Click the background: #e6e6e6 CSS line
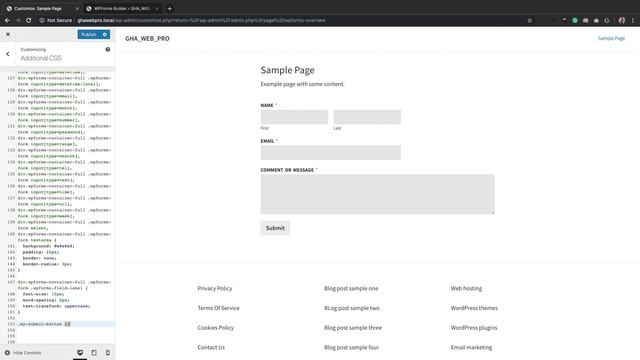This screenshot has height=360, width=640. 49,246
